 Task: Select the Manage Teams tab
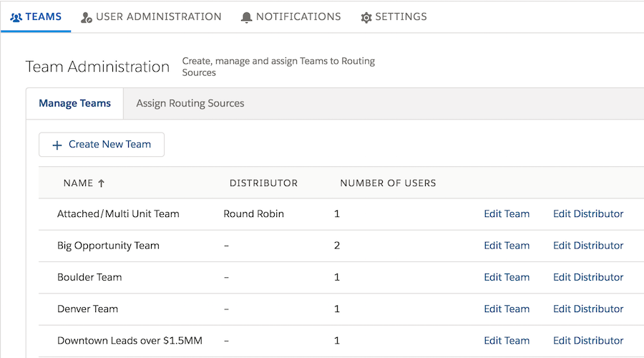pyautogui.click(x=74, y=103)
